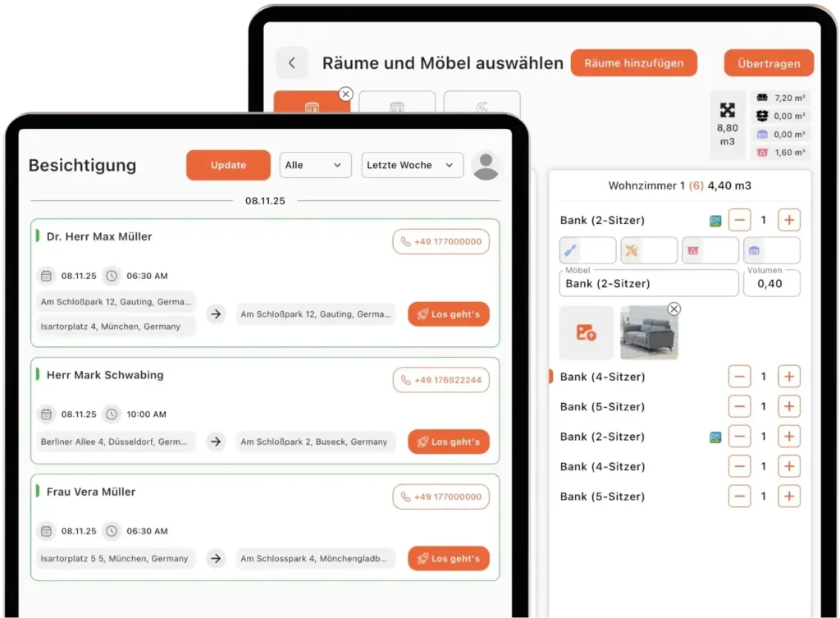Close the active room tab with its X
This screenshot has height=618, width=840.
(346, 94)
